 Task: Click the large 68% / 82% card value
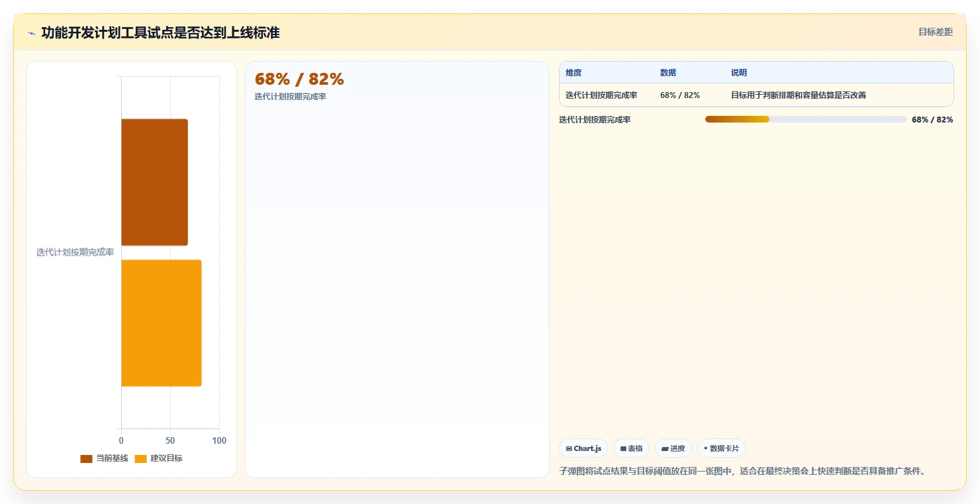[x=299, y=79]
